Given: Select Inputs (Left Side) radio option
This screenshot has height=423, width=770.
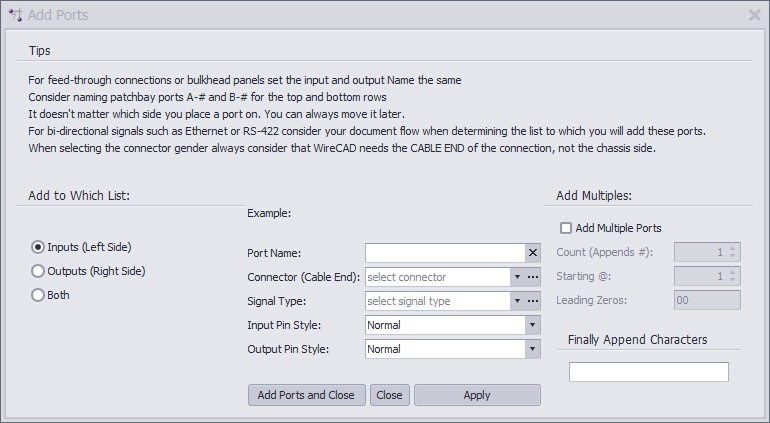Looking at the screenshot, I should tap(82, 247).
